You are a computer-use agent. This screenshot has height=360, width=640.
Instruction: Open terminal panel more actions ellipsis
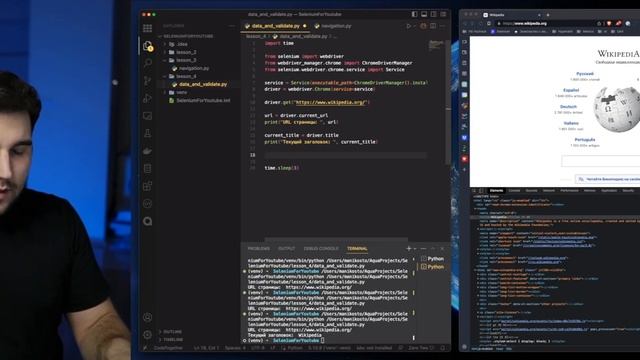coord(424,248)
